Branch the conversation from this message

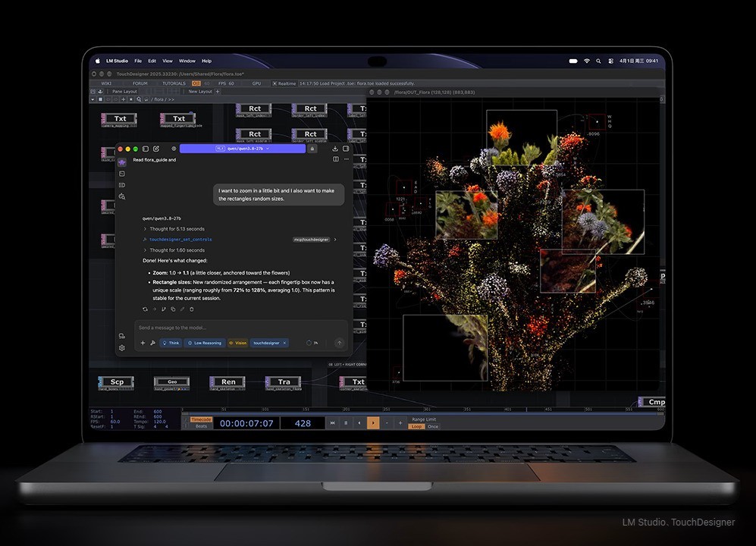(164, 309)
